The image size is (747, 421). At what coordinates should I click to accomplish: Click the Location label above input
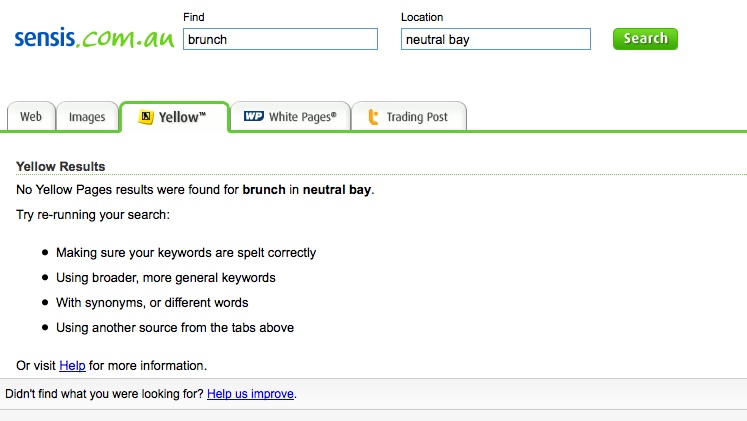point(422,17)
